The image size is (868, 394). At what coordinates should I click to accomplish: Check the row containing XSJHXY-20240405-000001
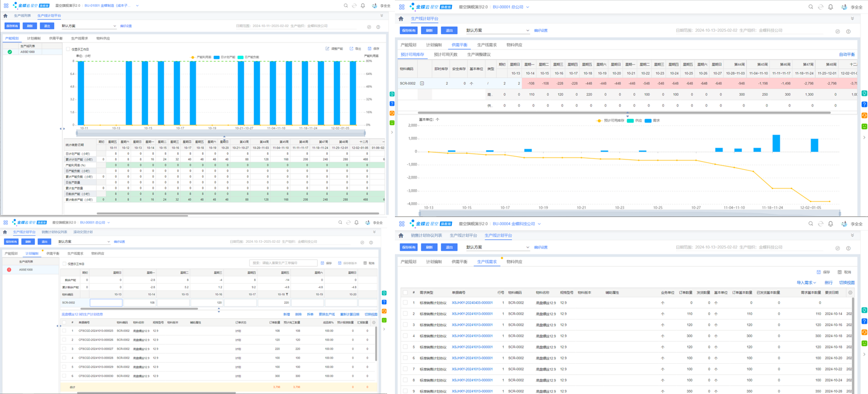(x=405, y=303)
